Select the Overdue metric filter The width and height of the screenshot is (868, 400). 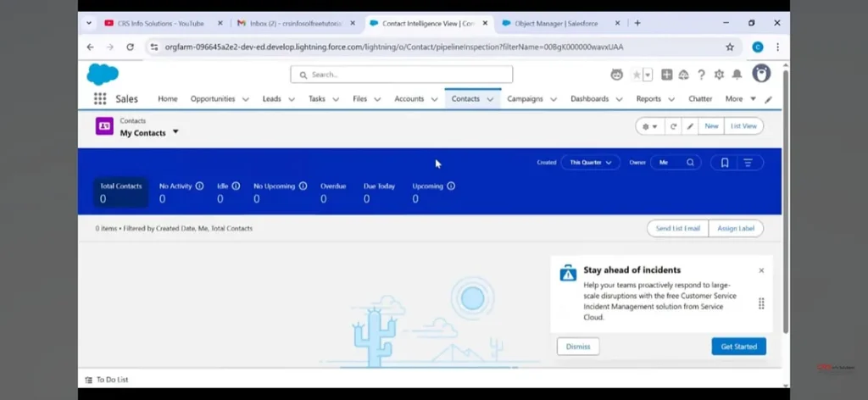(x=332, y=192)
